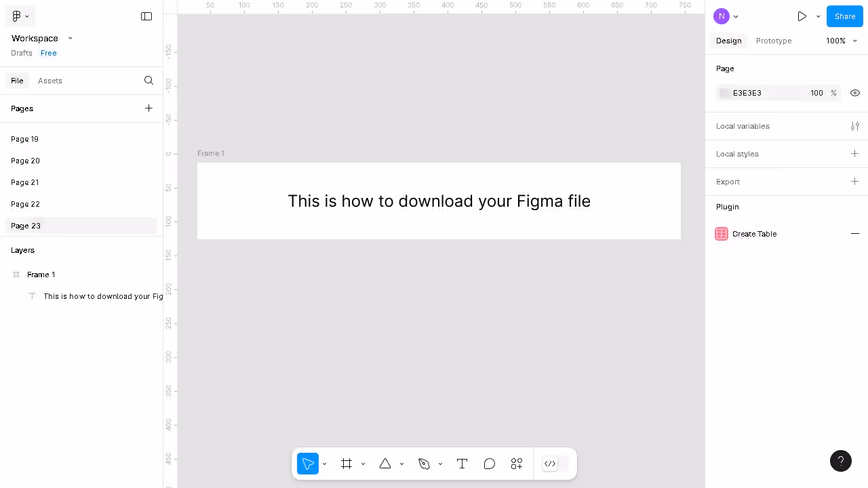Click the text layer T icon
This screenshot has width=868, height=488.
pyautogui.click(x=32, y=296)
